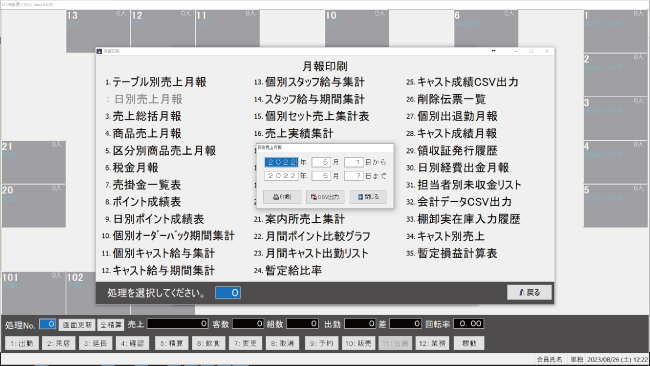The height and width of the screenshot is (366, 650).
Task: Select 21. 案内所売上集計
Action: (x=299, y=219)
